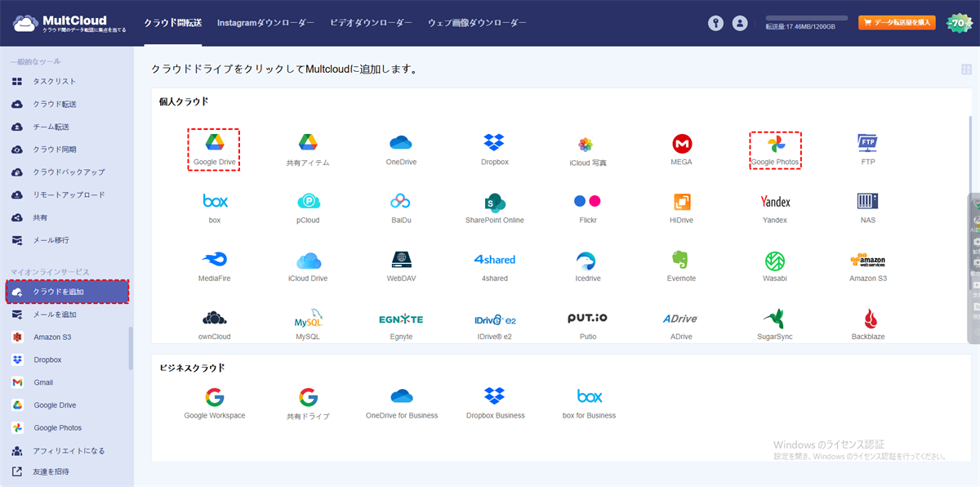
Task: Add the box personal cloud
Action: tap(214, 208)
